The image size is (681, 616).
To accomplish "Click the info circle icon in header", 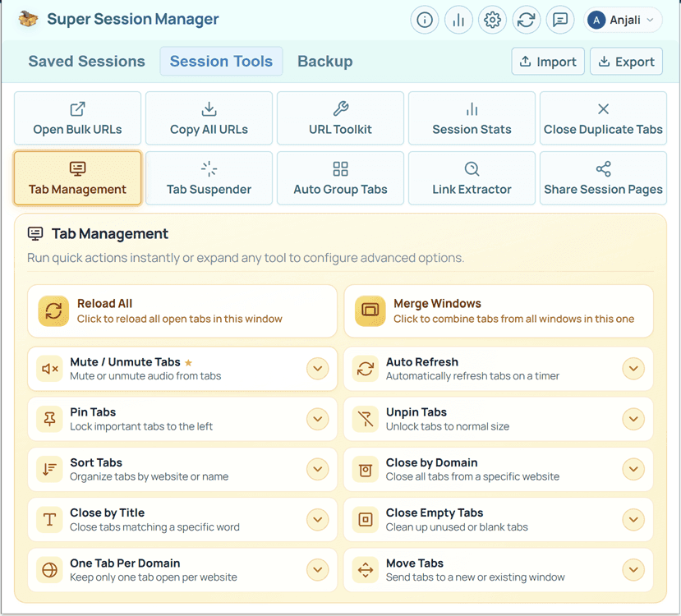I will coord(425,20).
